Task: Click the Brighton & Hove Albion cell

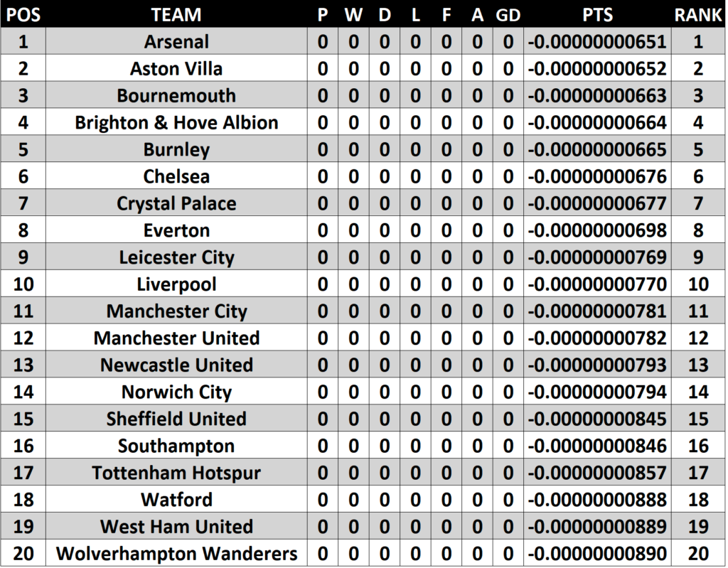Action: point(176,122)
